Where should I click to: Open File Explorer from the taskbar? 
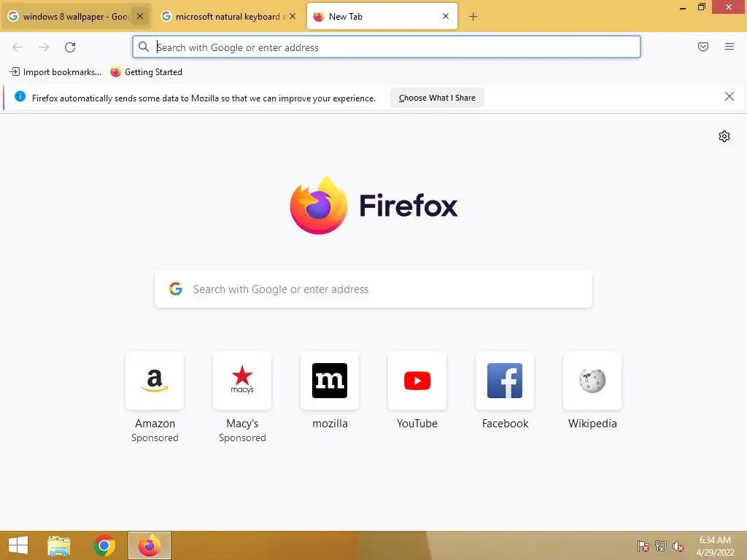coord(58,545)
